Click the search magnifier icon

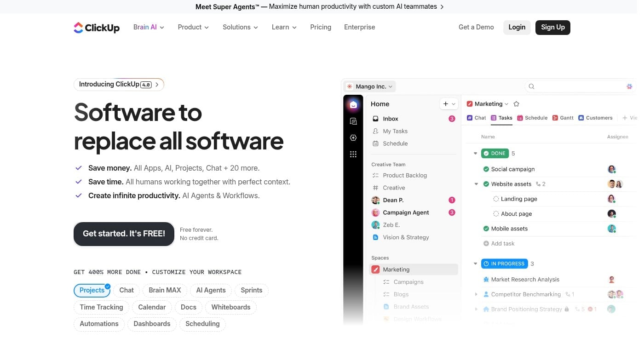pos(531,86)
